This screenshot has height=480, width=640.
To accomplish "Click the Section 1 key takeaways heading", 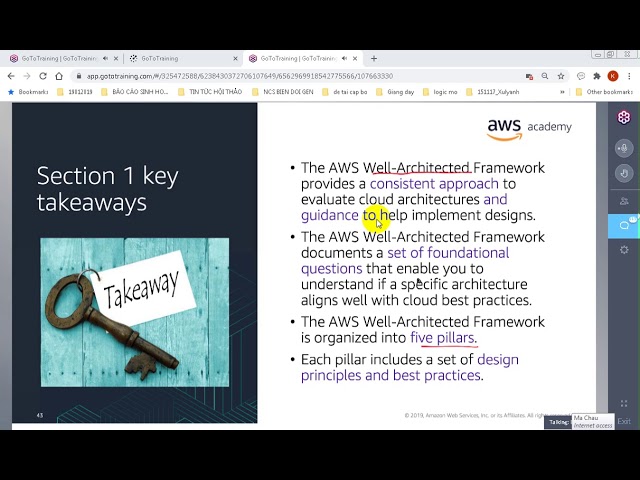I will 108,189.
